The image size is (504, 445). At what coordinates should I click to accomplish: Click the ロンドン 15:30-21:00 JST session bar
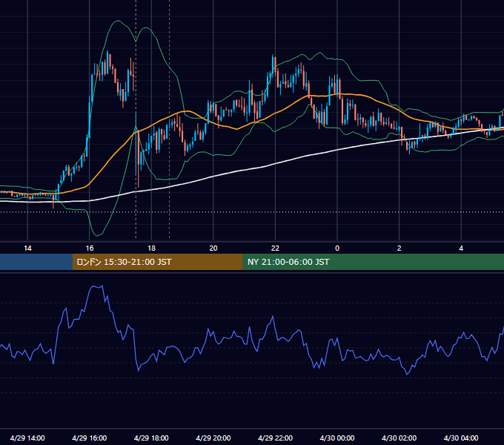pos(157,262)
